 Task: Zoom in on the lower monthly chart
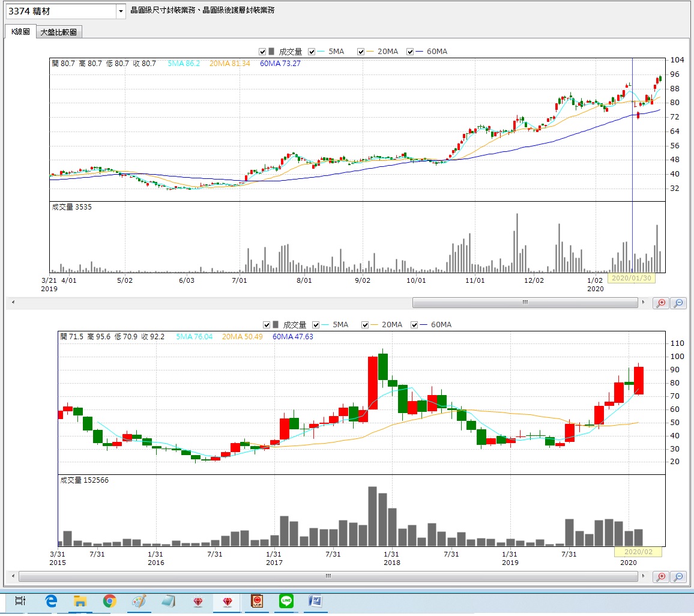point(661,576)
